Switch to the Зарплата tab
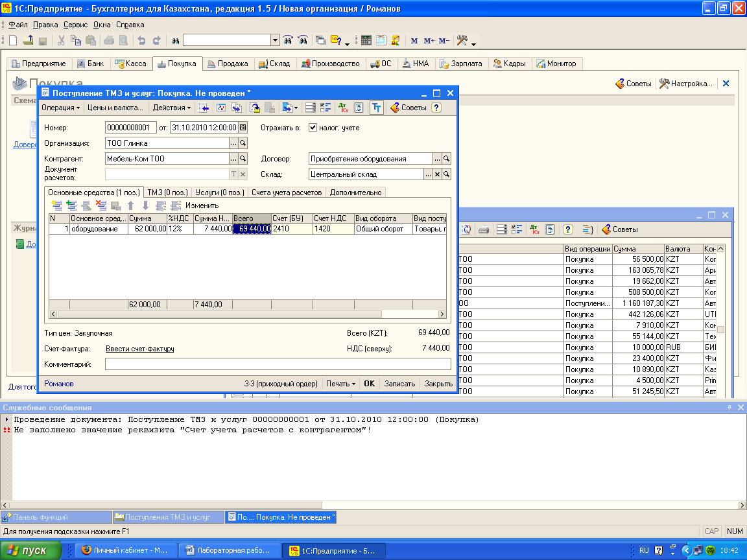Screen dimensions: 747x560 tap(461, 64)
